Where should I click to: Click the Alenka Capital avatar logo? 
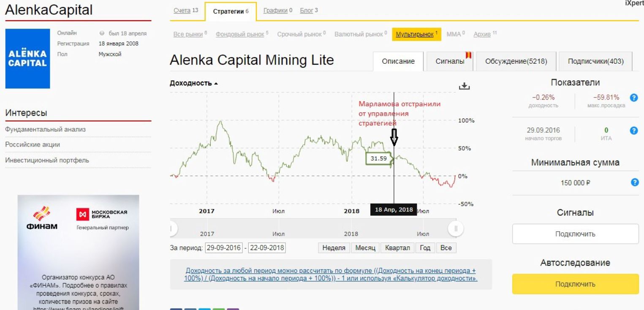pos(27,58)
